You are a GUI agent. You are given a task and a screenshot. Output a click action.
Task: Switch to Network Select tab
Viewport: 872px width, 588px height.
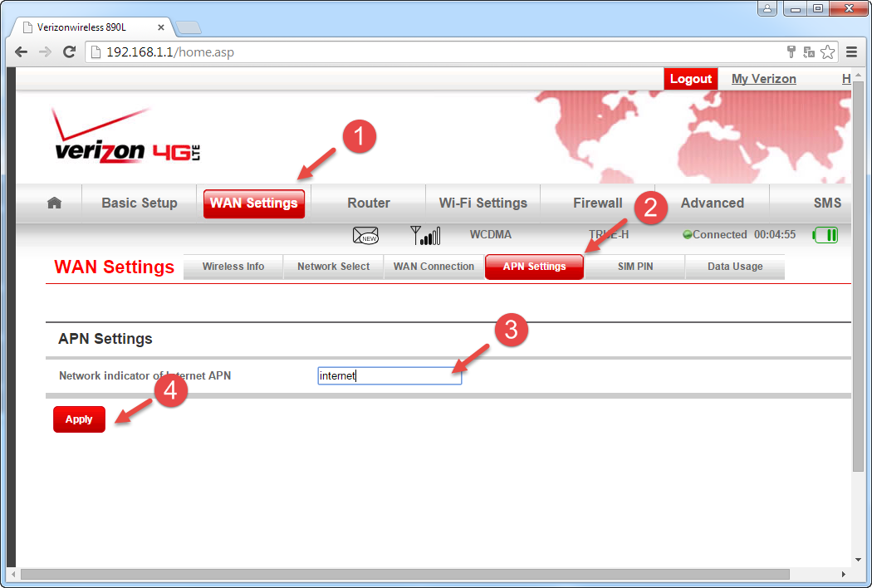click(x=333, y=267)
